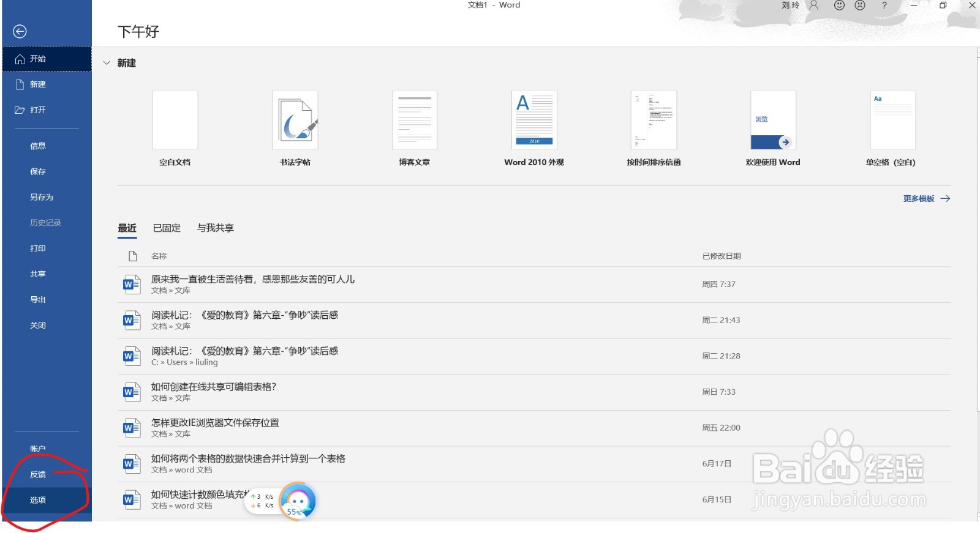The image size is (980, 533).
Task: Select 新建 in the sidebar
Action: pos(47,84)
